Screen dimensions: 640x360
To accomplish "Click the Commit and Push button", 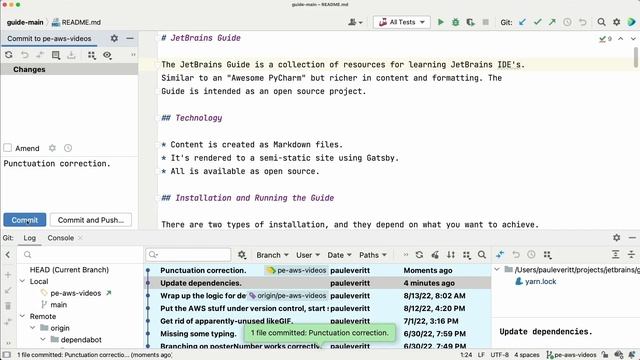I will (x=91, y=220).
